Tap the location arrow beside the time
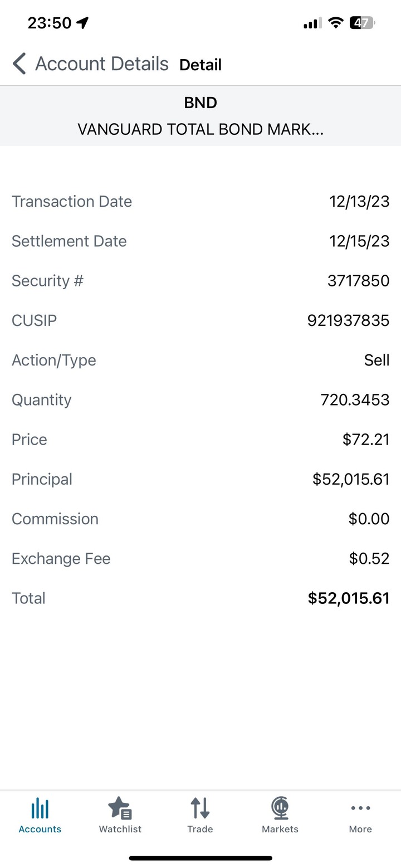The width and height of the screenshot is (401, 868). pyautogui.click(x=82, y=23)
